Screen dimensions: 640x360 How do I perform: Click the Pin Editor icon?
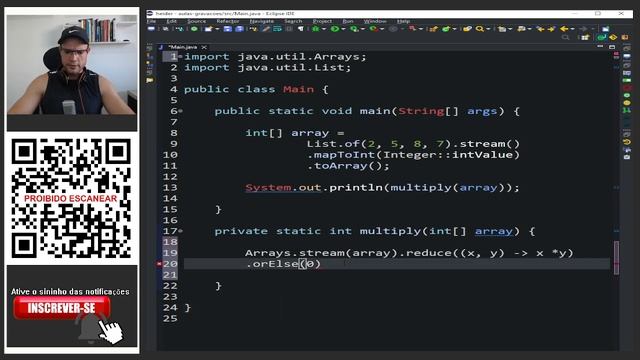click(605, 29)
